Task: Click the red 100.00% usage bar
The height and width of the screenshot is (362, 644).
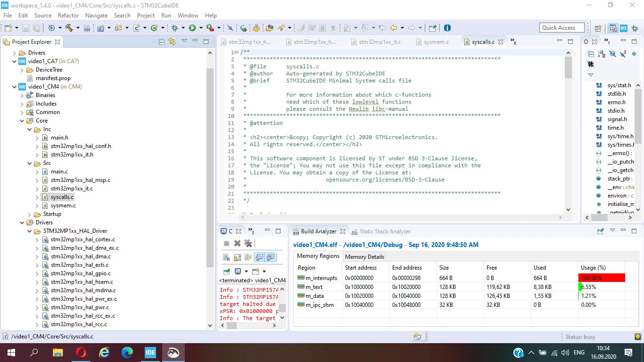Action: 602,278
